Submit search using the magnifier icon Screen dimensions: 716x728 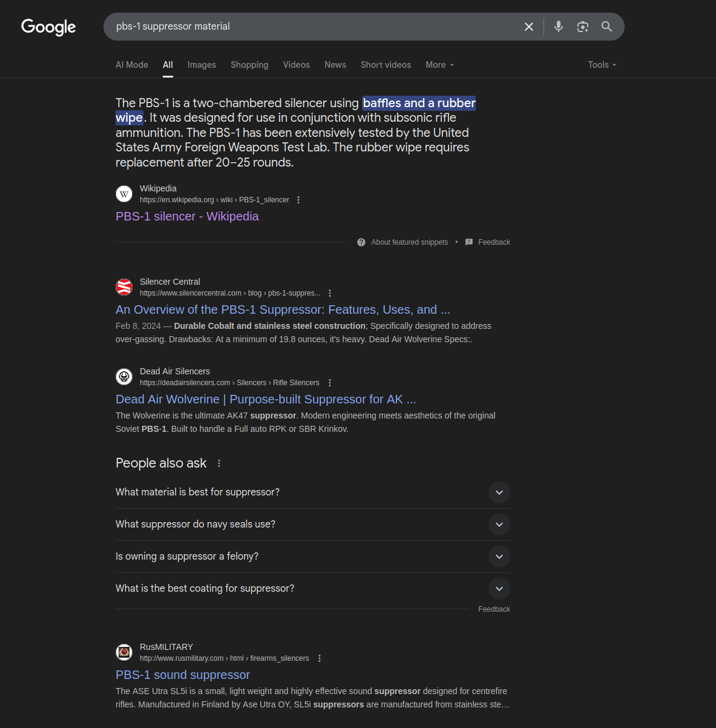click(606, 27)
